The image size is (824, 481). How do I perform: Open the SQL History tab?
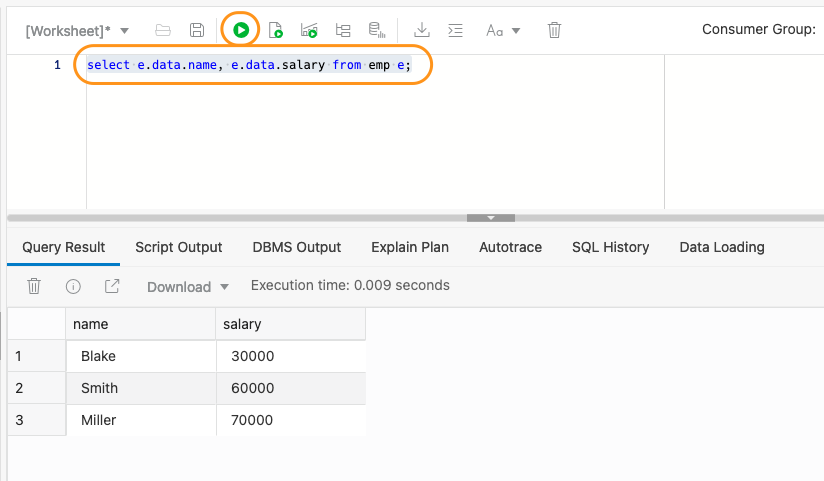tap(610, 247)
